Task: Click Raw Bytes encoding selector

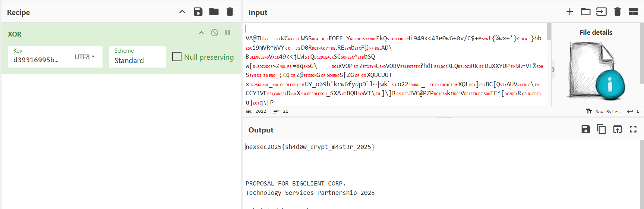Action: coord(603,112)
